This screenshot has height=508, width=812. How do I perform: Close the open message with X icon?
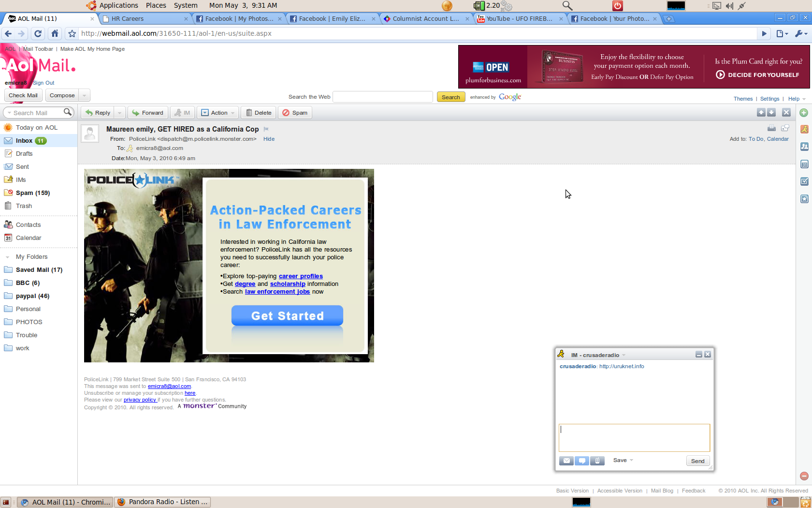786,112
